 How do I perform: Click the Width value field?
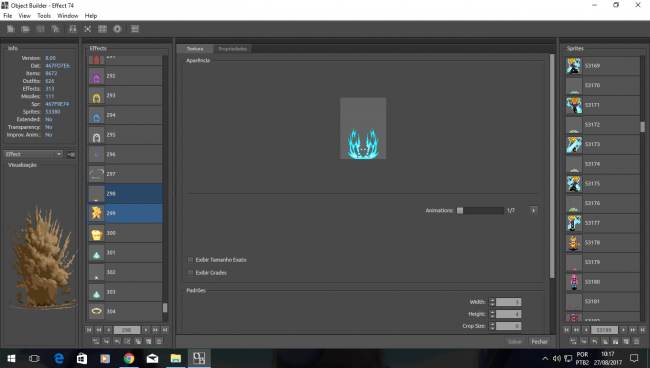pos(508,302)
